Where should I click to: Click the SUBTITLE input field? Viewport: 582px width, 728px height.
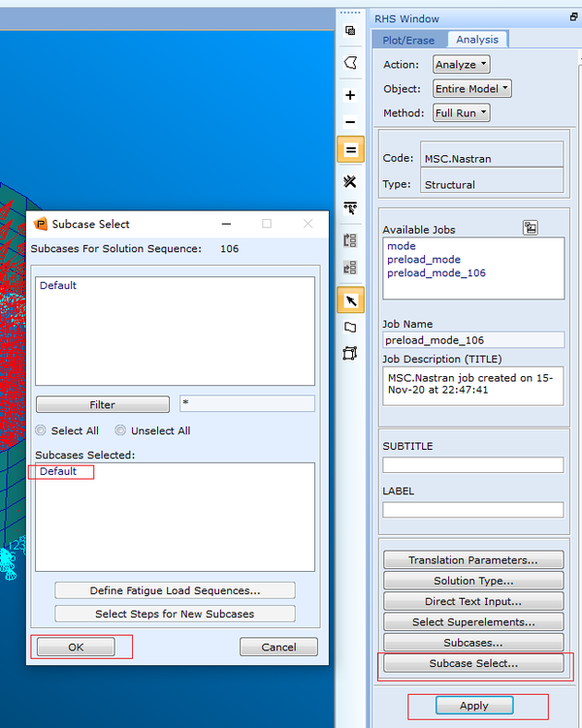pyautogui.click(x=473, y=464)
